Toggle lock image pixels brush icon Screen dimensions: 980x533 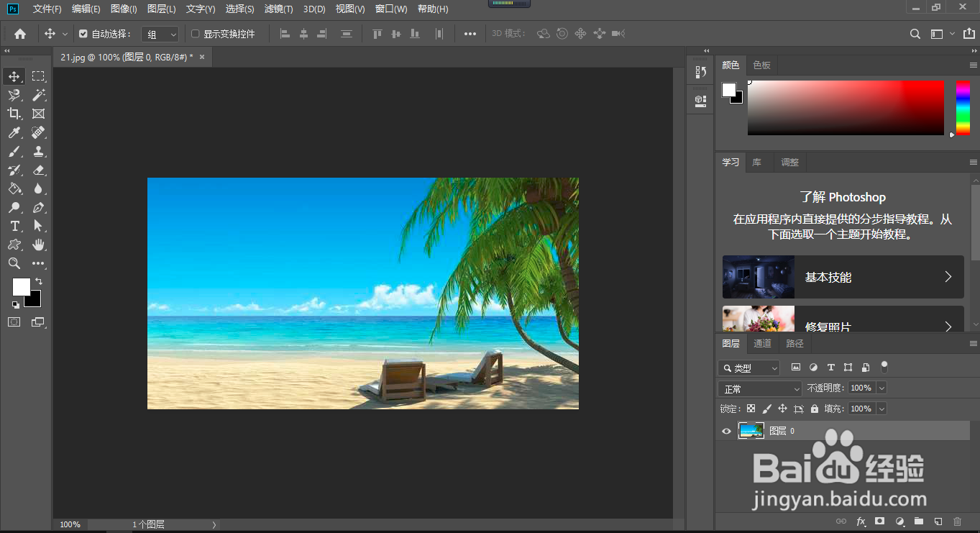click(x=766, y=409)
